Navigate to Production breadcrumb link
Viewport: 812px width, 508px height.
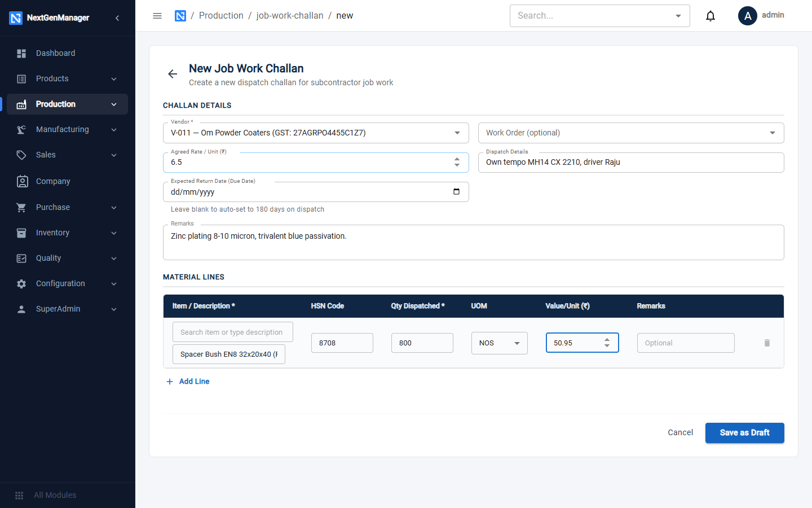click(x=221, y=16)
